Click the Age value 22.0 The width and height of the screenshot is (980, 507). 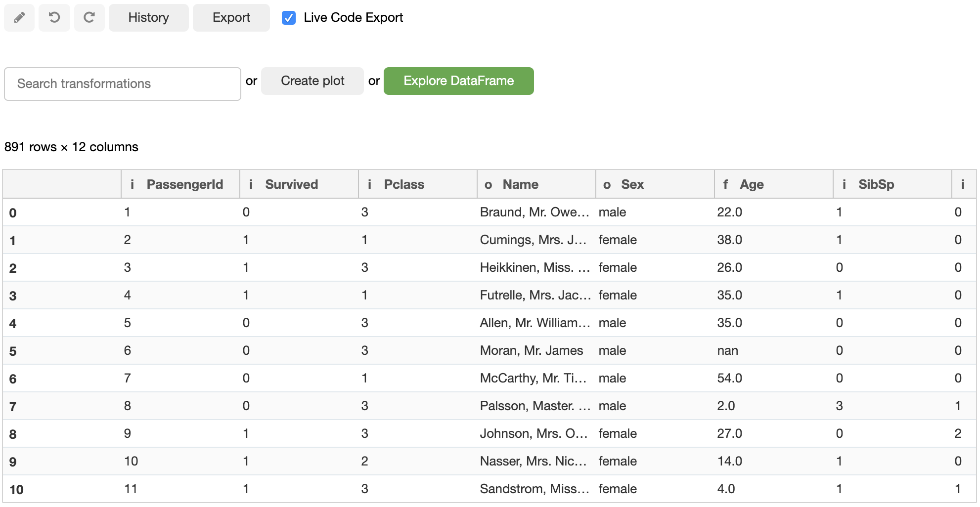coord(730,212)
